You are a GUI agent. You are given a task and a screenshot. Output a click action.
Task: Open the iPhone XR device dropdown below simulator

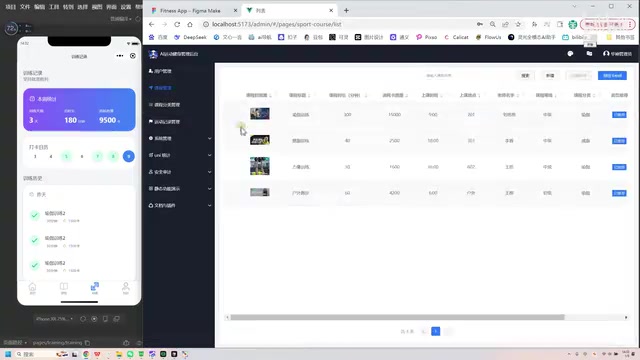pyautogui.click(x=54, y=319)
